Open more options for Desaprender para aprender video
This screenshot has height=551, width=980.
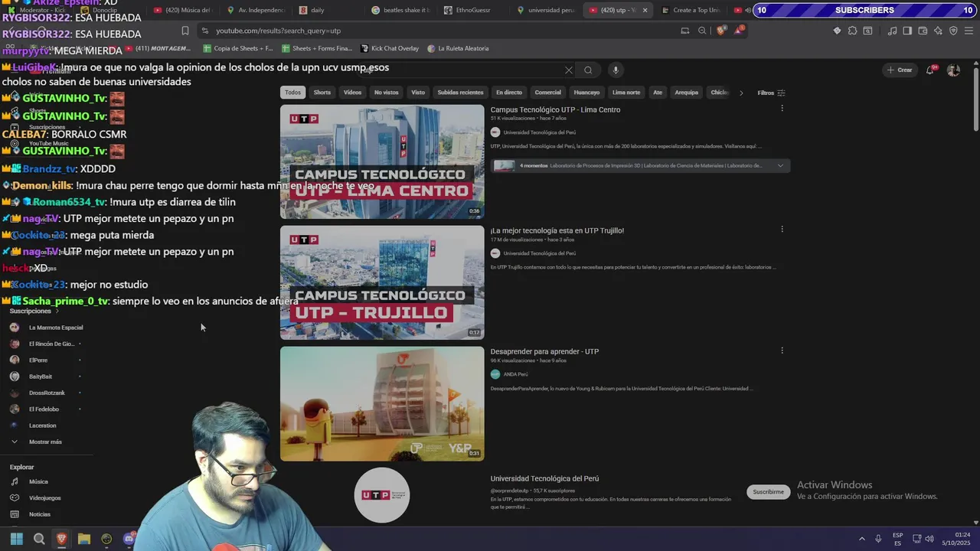point(782,350)
